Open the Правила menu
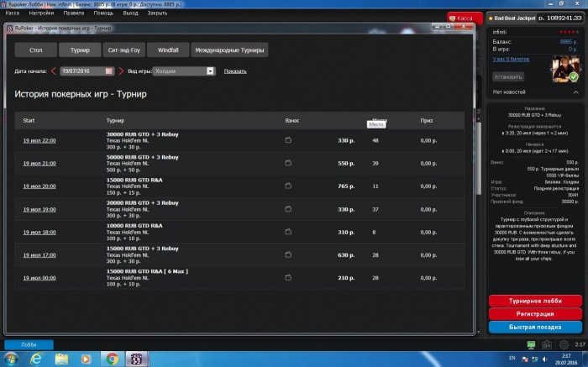The height and width of the screenshot is (367, 588). pos(74,13)
